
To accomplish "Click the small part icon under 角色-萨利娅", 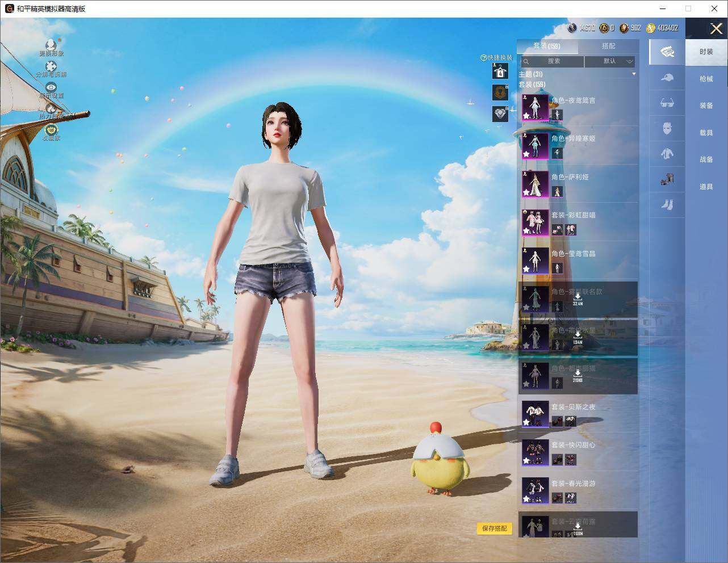I will (557, 191).
